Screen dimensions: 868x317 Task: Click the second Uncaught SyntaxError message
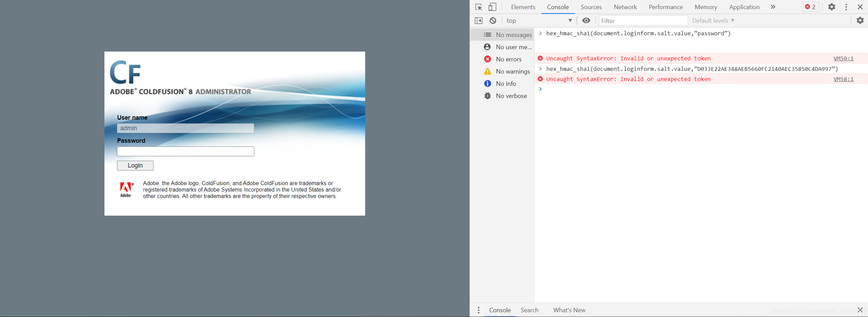628,79
